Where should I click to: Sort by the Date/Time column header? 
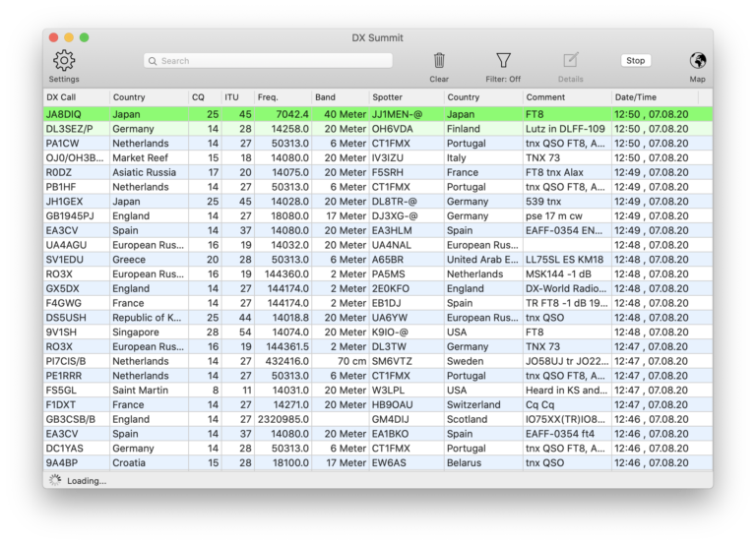(655, 97)
